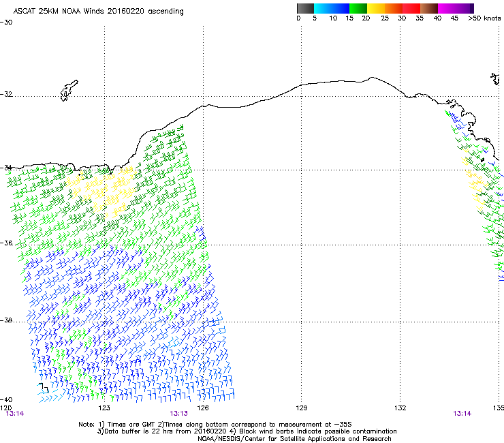Image resolution: width=504 pixels, height=443 pixels.
Task: Click the "13:14" time label under longitude 120
Action: pyautogui.click(x=15, y=414)
